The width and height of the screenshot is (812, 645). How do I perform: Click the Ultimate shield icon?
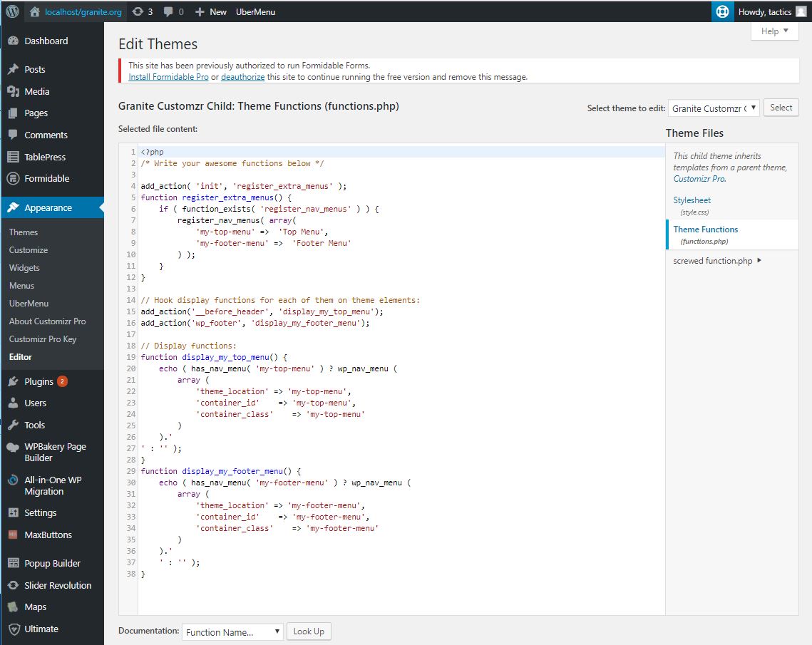[x=14, y=629]
